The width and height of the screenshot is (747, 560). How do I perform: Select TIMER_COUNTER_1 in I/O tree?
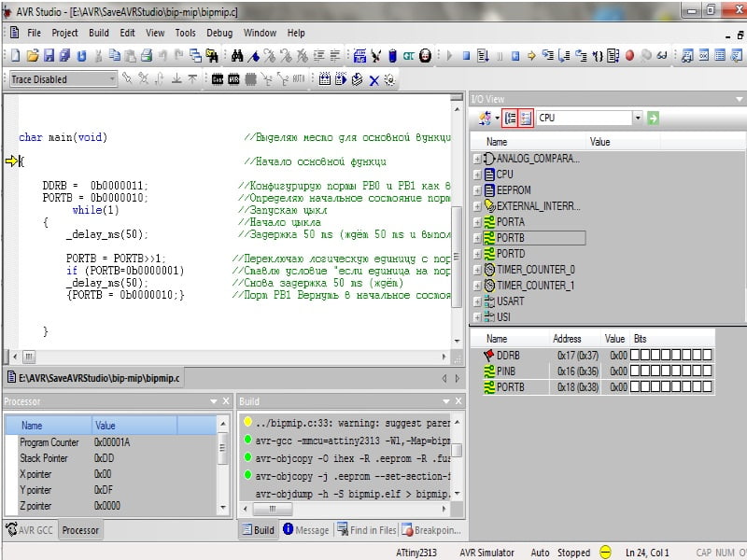click(535, 286)
